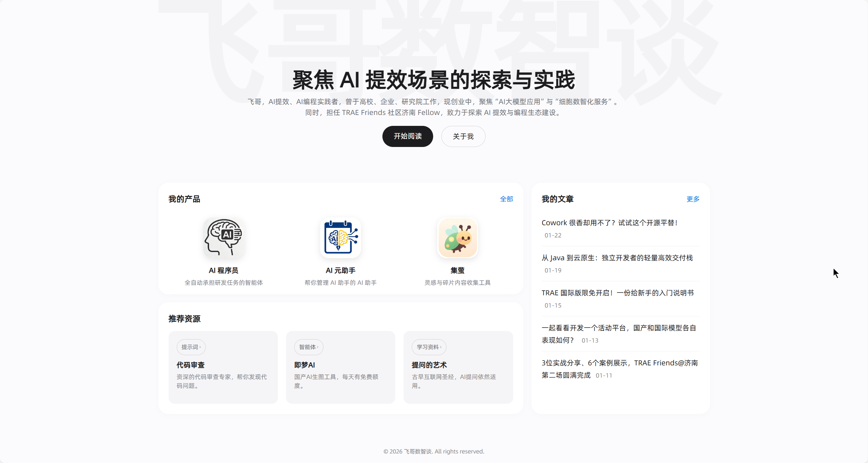The height and width of the screenshot is (463, 868).
Task: Click the 开始阅读 button
Action: 407,136
